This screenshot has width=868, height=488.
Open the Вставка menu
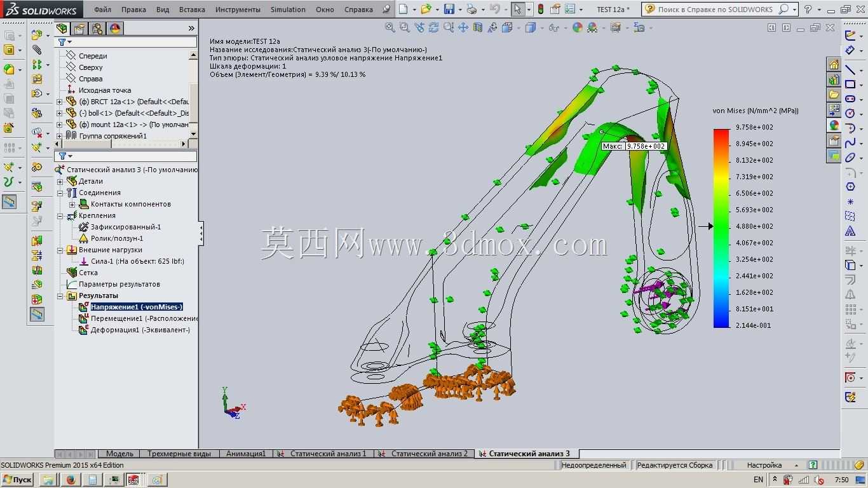[192, 10]
